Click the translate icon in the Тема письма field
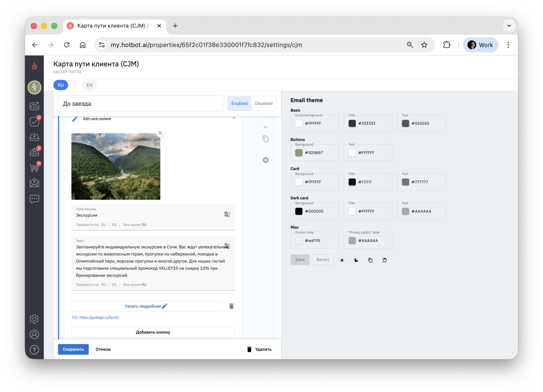The height and width of the screenshot is (392, 543). point(227,214)
